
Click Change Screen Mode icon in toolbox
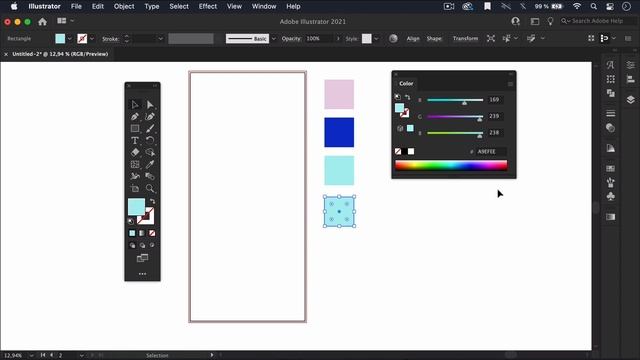[142, 258]
